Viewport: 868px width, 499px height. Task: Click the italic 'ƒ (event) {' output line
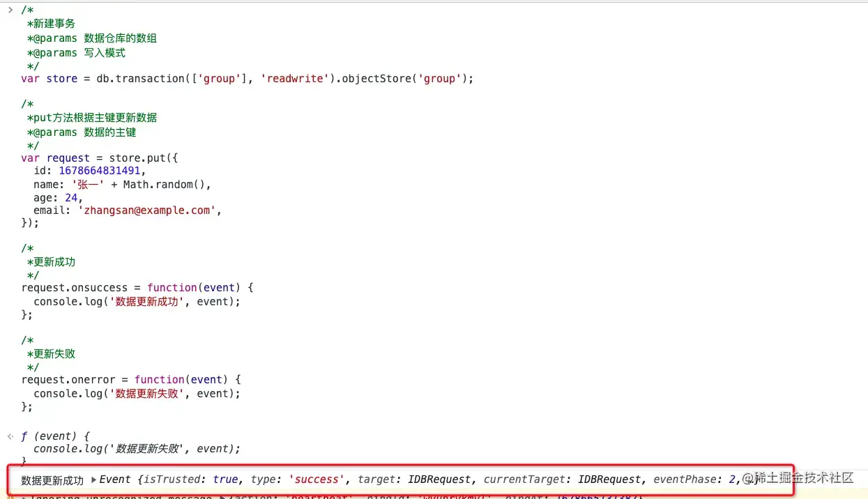pos(55,436)
